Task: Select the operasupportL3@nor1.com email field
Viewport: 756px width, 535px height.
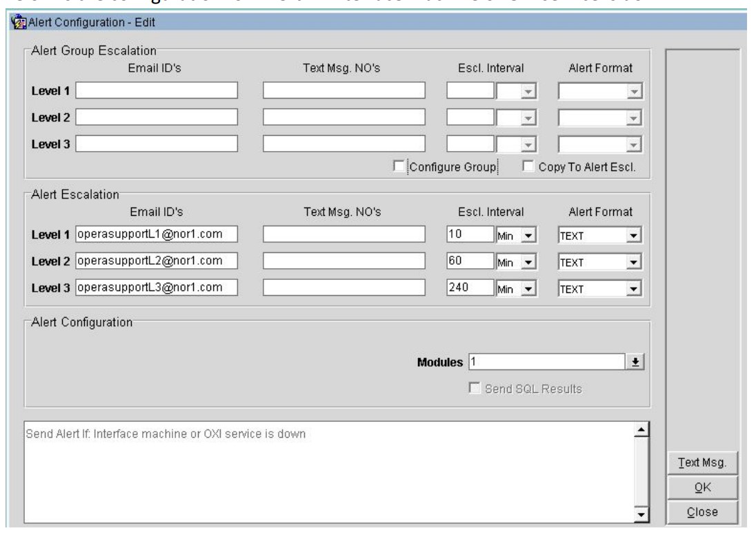Action: pyautogui.click(x=156, y=287)
